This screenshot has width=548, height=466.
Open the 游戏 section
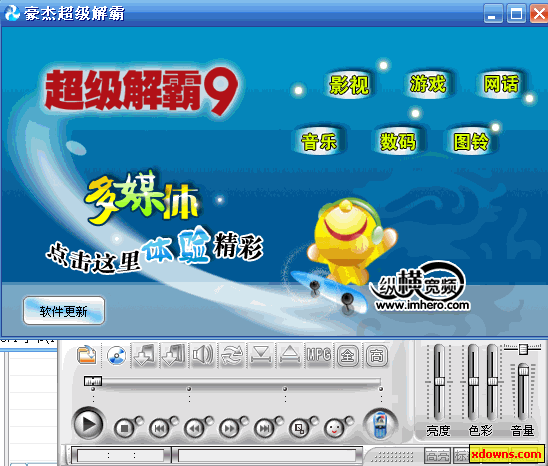click(x=428, y=84)
